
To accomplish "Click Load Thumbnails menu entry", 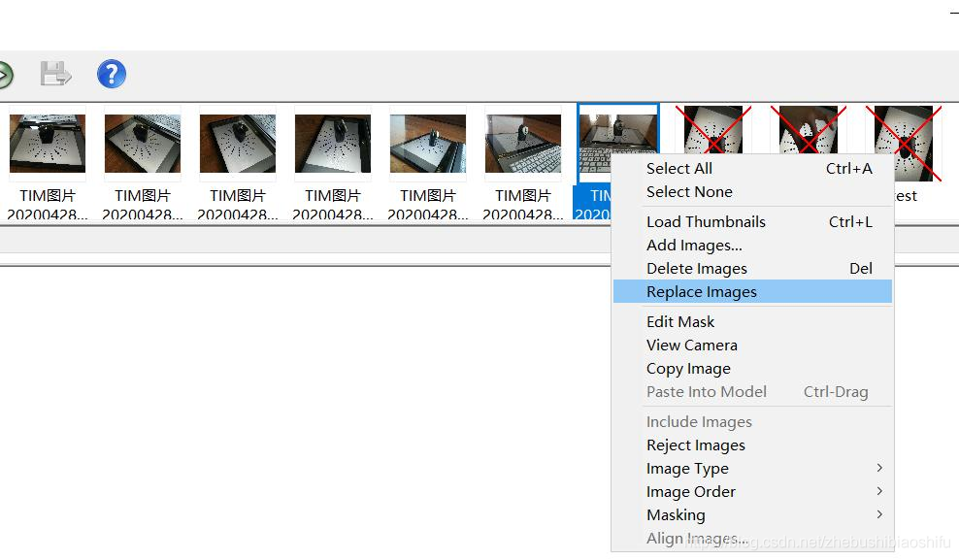I will tap(753, 221).
